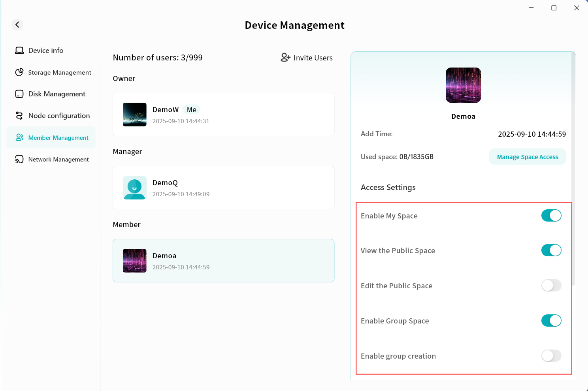
Task: Turn off Enable Group Space switch
Action: coord(551,321)
